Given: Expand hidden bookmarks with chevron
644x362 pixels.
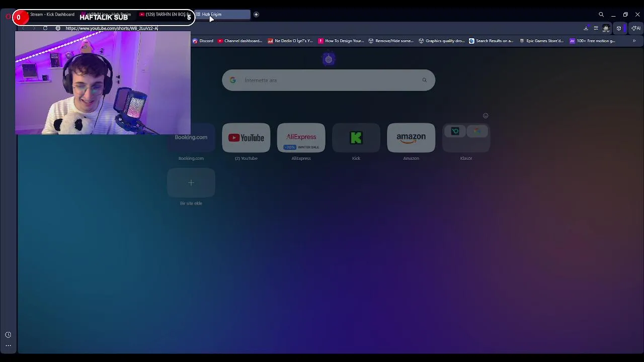Looking at the screenshot, I should (634, 41).
